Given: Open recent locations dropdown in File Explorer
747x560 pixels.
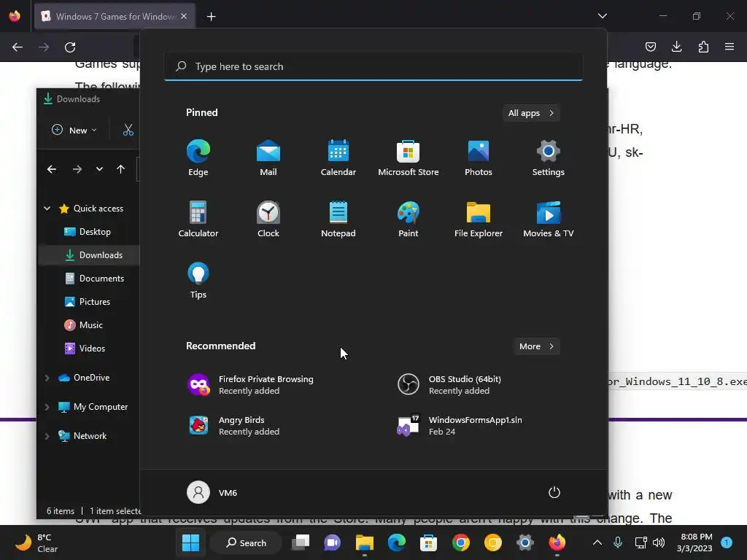Looking at the screenshot, I should 99,169.
